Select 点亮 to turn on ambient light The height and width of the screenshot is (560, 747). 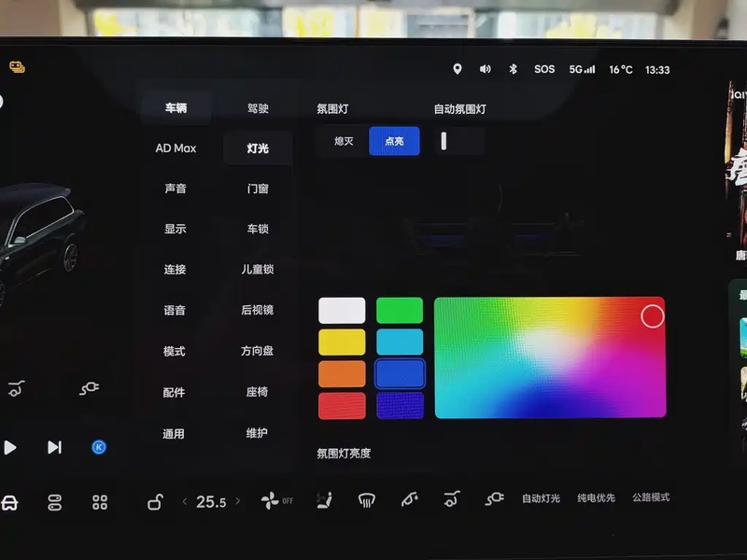click(x=394, y=141)
